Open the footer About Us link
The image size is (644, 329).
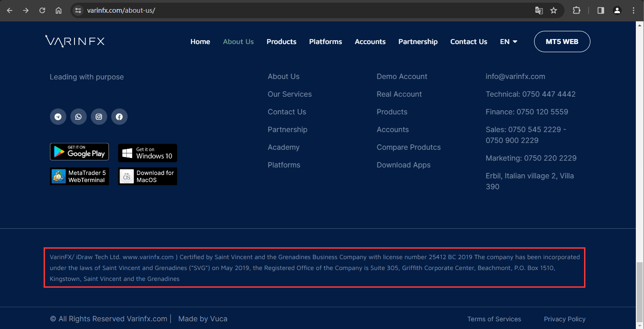pyautogui.click(x=284, y=77)
